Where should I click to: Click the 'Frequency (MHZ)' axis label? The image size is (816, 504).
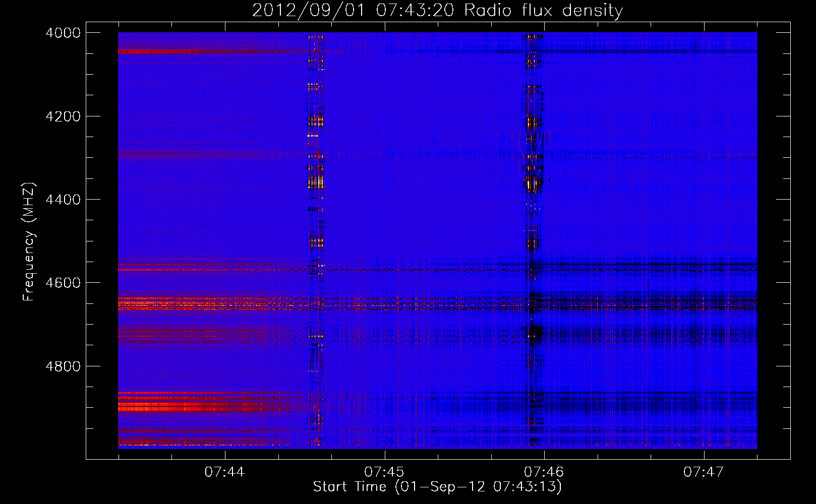28,242
